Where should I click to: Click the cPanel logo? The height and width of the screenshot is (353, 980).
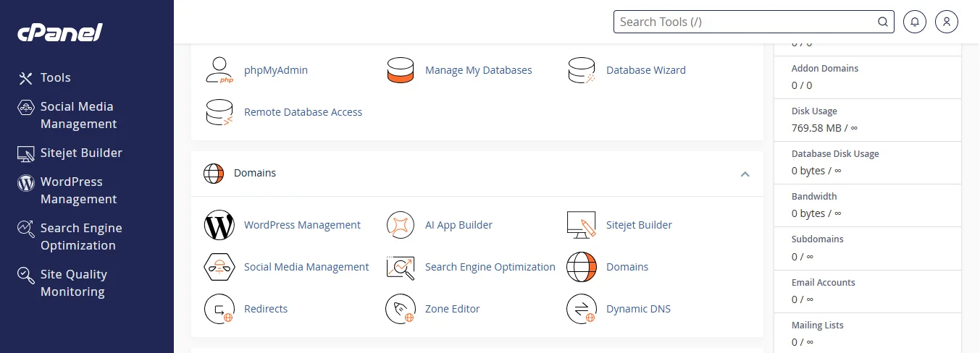pyautogui.click(x=60, y=33)
